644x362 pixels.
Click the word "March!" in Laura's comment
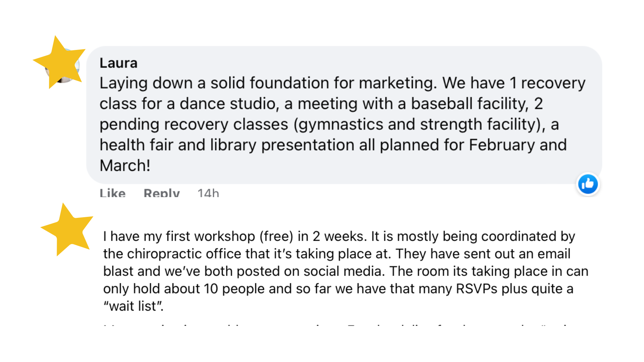tap(125, 166)
